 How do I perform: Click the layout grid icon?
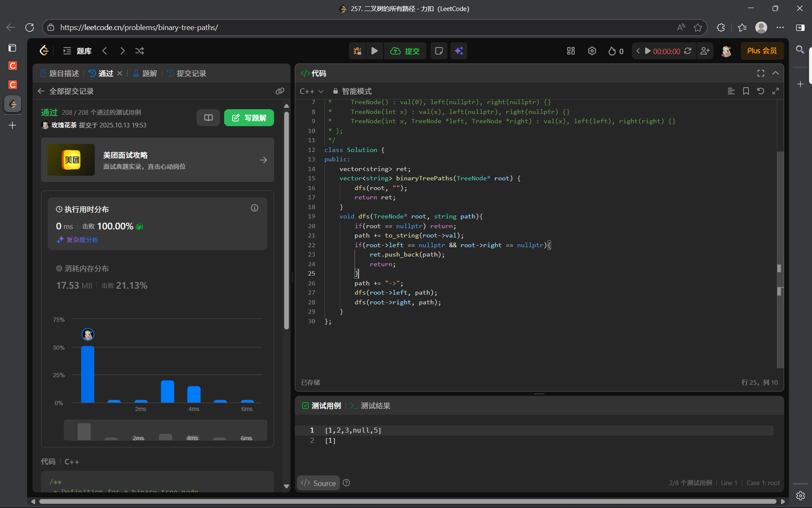tap(571, 51)
